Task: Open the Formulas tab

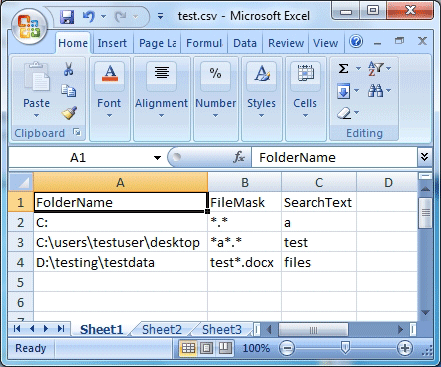Action: [x=204, y=43]
